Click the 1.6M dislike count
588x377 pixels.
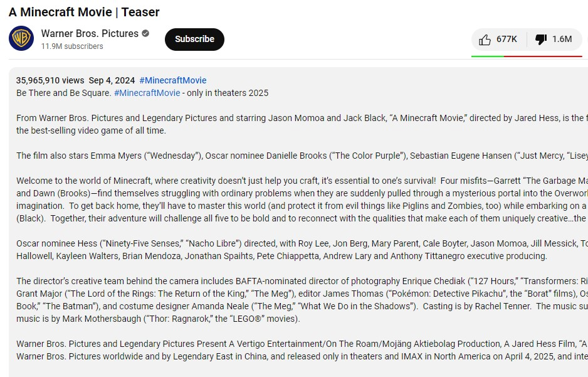click(562, 40)
